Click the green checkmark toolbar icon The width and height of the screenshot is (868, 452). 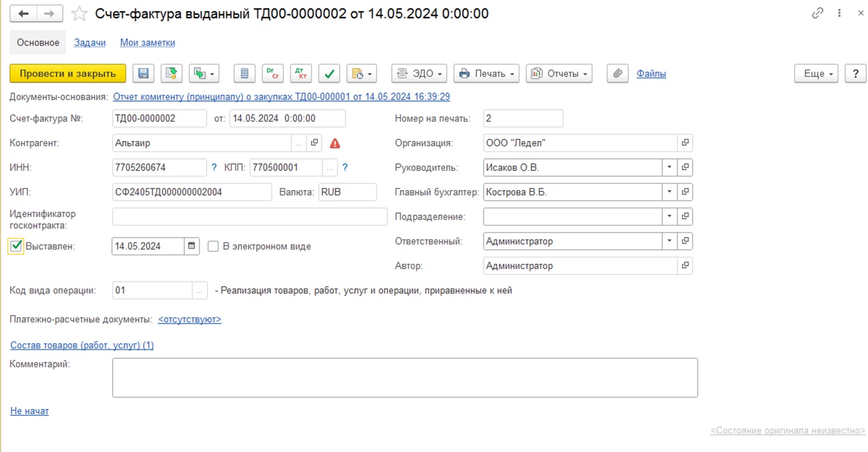pos(329,73)
